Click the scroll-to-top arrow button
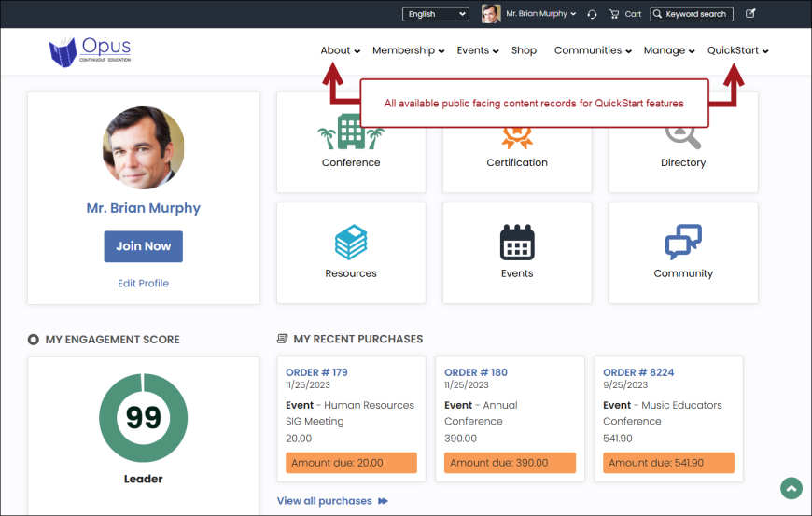The width and height of the screenshot is (812, 516). [791, 488]
